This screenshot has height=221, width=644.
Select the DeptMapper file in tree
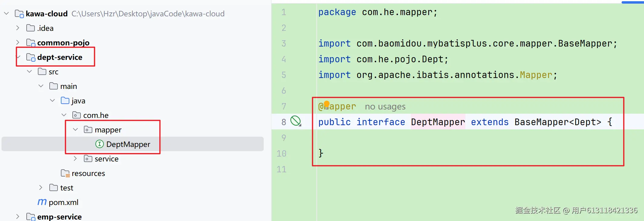click(x=128, y=144)
